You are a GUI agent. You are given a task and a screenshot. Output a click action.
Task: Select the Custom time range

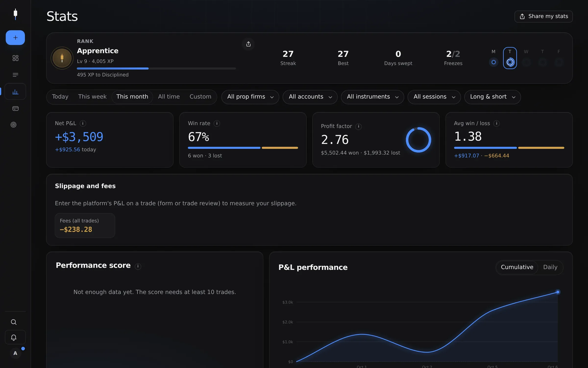200,97
